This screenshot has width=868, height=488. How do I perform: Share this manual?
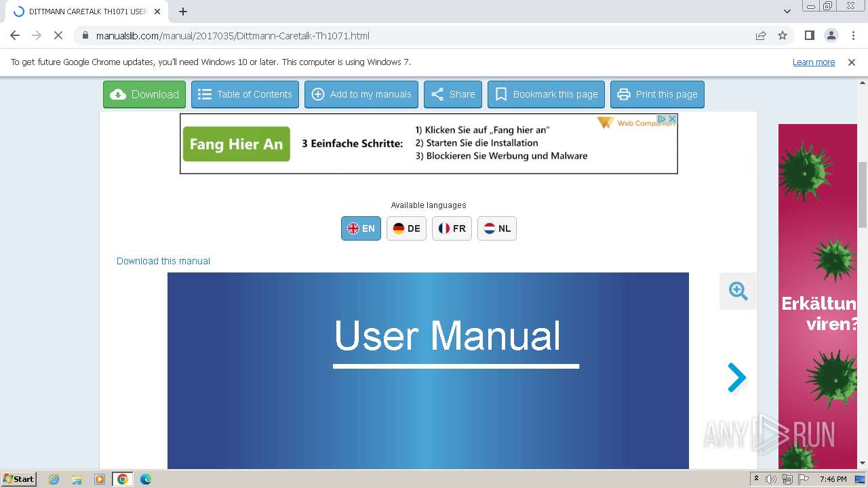453,94
